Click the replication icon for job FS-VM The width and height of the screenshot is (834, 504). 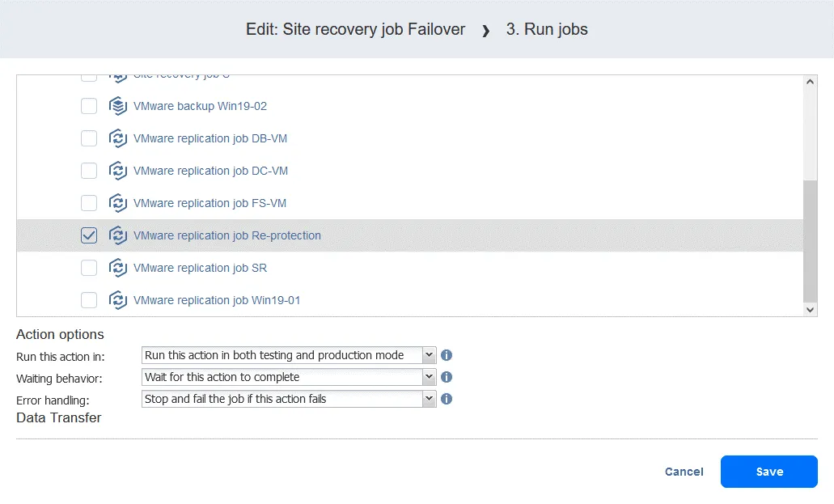(118, 202)
